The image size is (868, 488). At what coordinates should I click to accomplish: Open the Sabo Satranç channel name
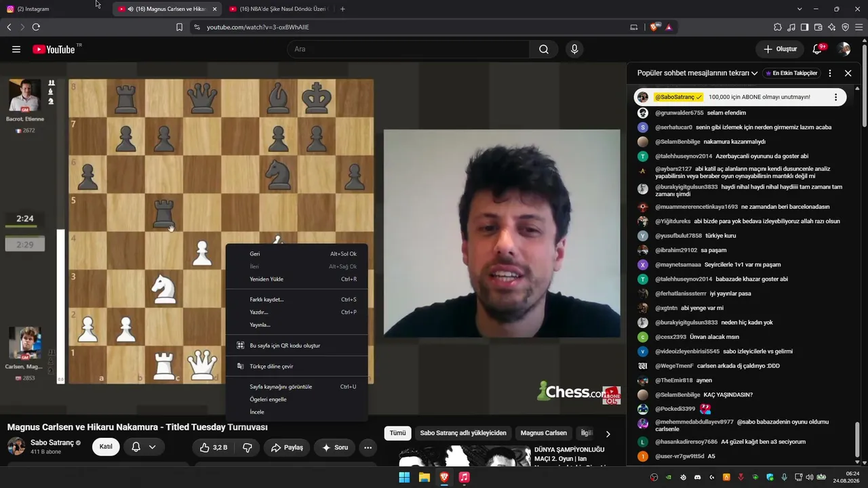(52, 443)
